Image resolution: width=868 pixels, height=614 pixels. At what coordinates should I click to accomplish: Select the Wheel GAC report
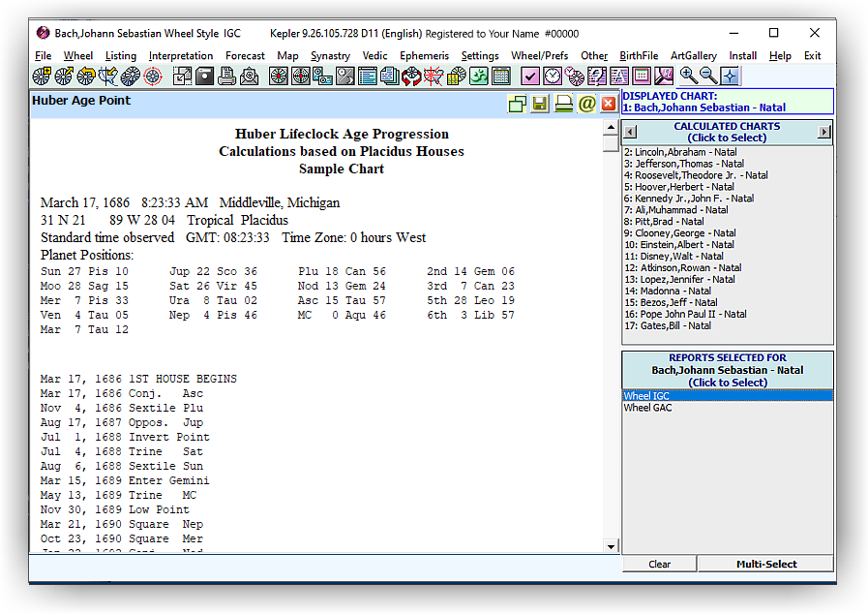[x=647, y=408]
